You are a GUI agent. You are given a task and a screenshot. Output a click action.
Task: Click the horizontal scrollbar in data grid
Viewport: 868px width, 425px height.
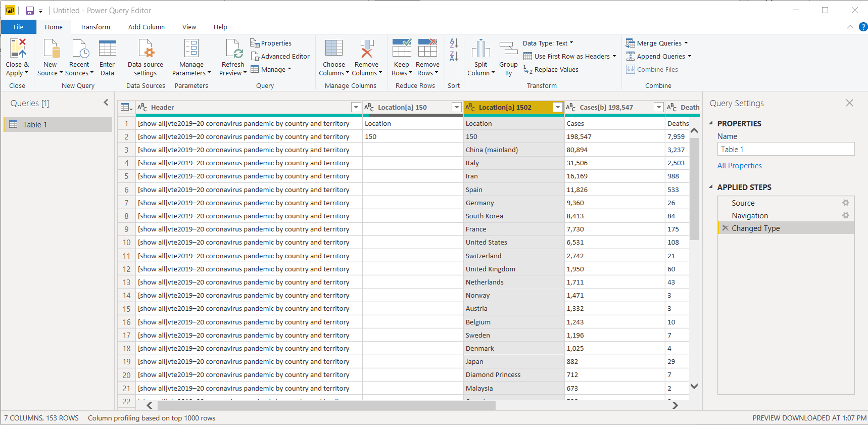(x=326, y=405)
